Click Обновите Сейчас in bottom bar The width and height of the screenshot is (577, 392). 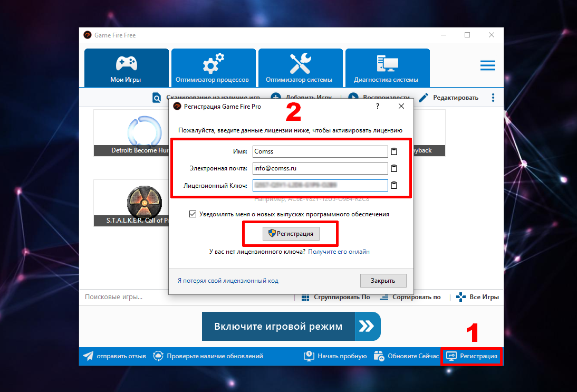[406, 356]
